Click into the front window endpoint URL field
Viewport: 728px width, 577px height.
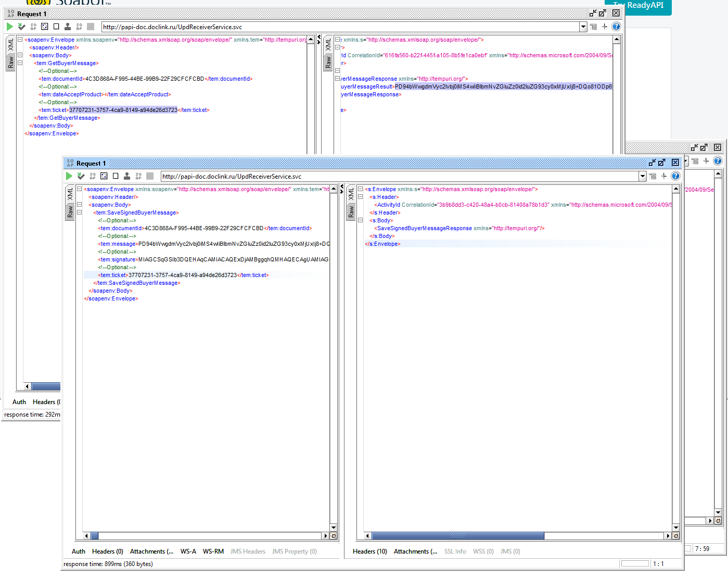(x=400, y=177)
